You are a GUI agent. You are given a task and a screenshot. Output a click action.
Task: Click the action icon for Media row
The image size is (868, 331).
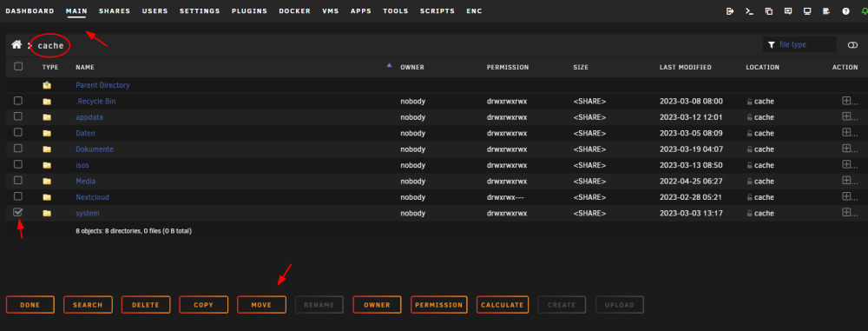coord(846,181)
